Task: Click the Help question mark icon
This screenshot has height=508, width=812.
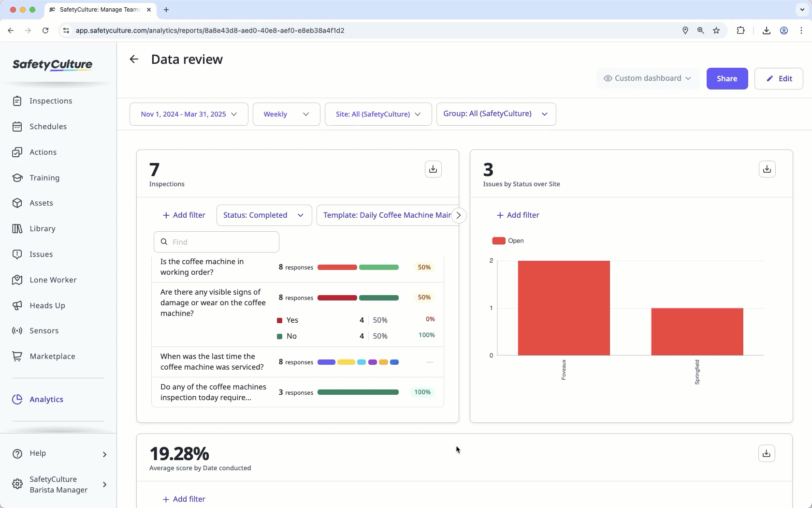Action: [17, 453]
